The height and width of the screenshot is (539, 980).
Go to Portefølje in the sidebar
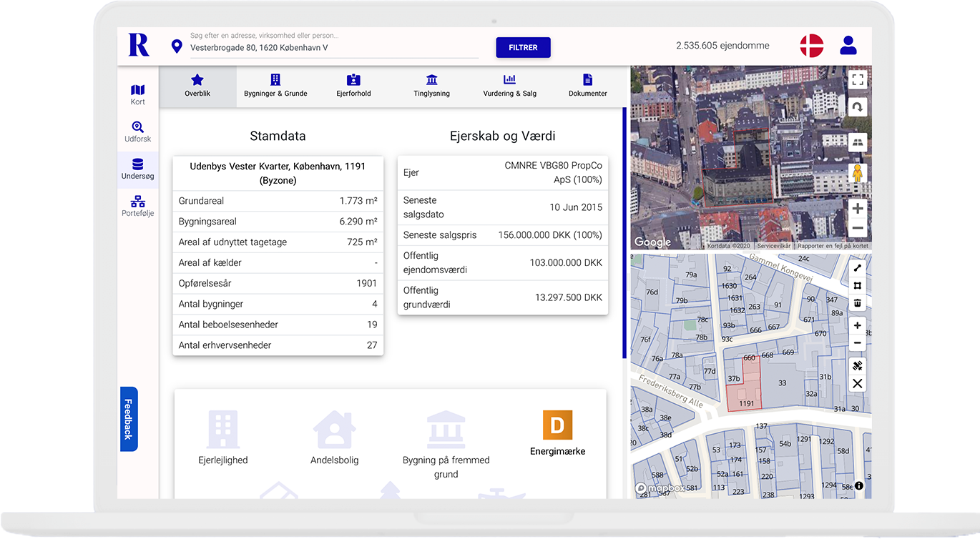[137, 206]
